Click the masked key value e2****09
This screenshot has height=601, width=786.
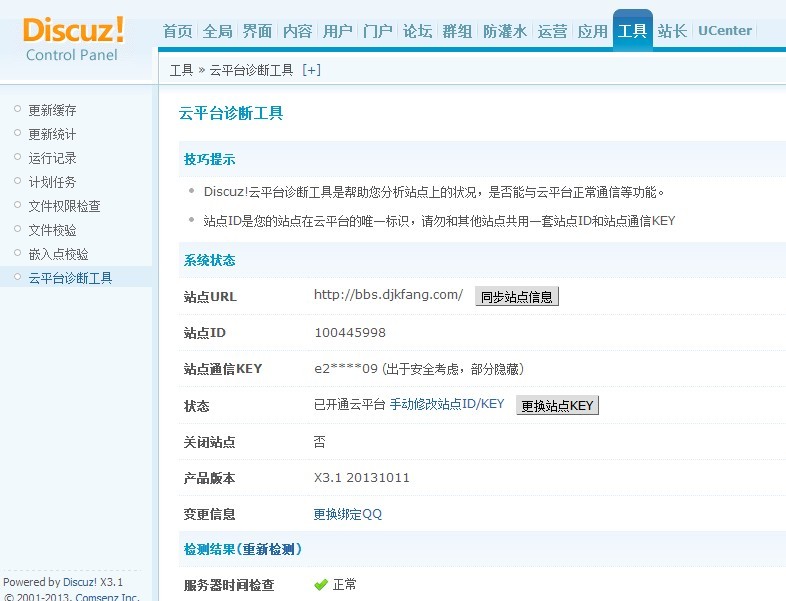(346, 369)
